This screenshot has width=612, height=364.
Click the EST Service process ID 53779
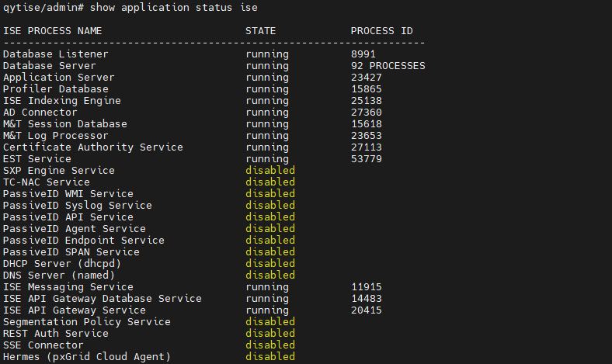[x=367, y=159]
